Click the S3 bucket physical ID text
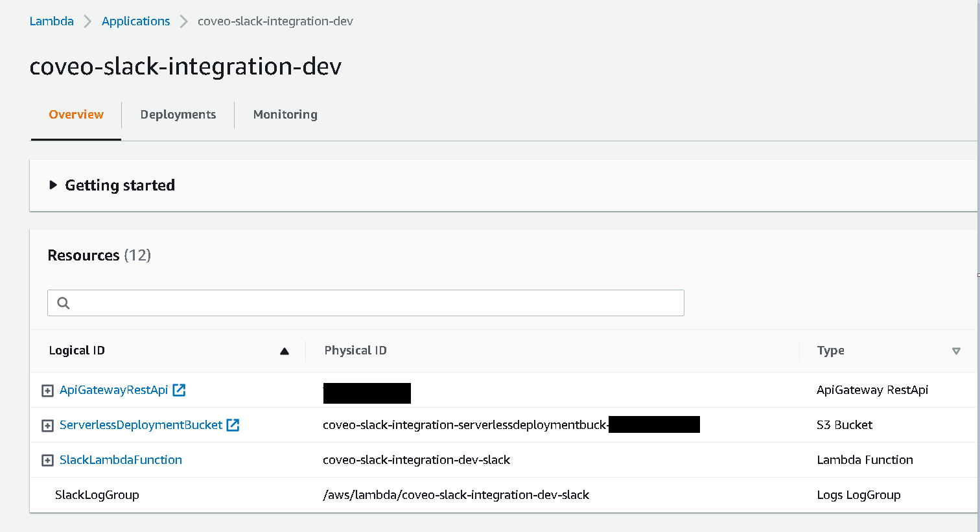Screen dimensions: 980x532 tap(465, 425)
